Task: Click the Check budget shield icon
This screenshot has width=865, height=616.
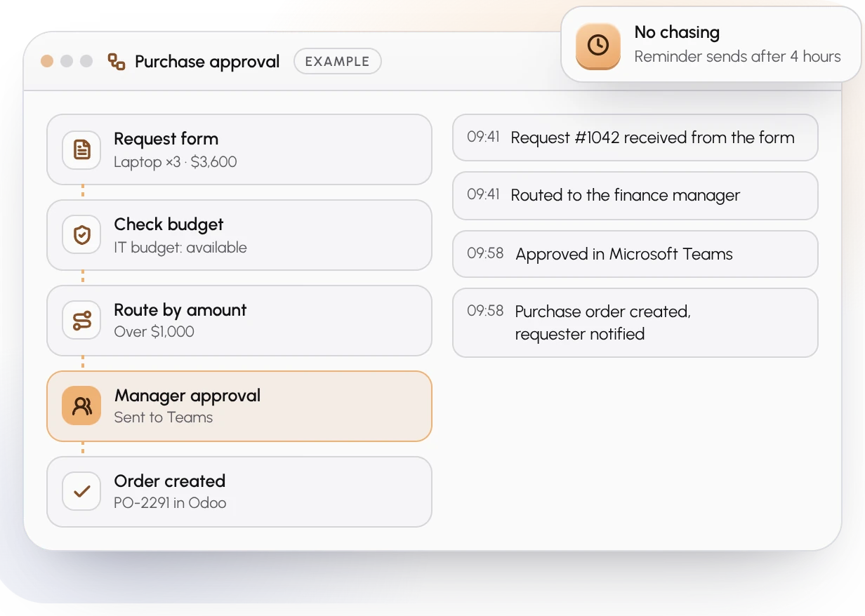Action: 82,235
